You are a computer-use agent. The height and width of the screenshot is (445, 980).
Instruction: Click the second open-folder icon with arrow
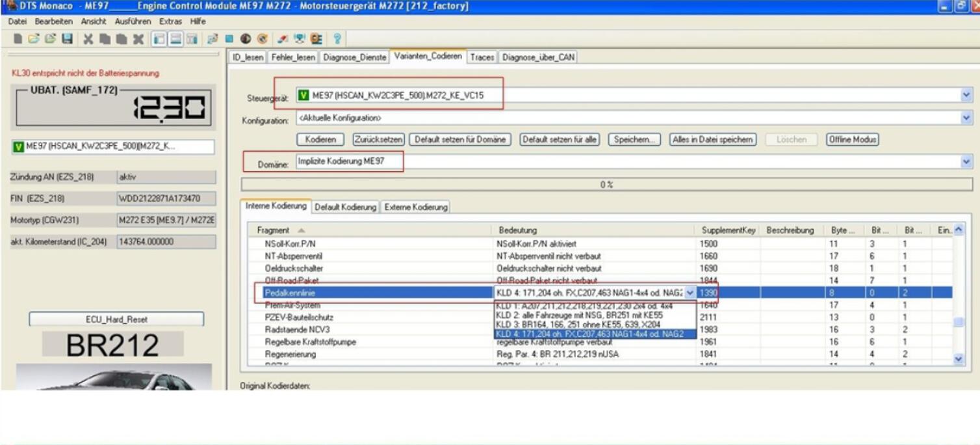click(51, 39)
